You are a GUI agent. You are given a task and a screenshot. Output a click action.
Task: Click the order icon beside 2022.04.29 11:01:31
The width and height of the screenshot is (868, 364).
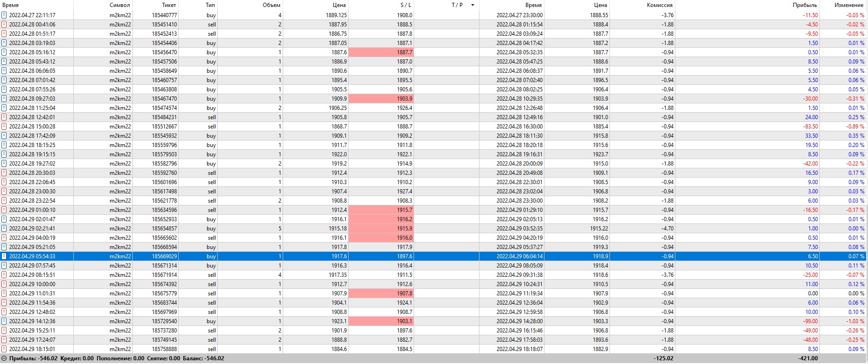click(x=4, y=294)
